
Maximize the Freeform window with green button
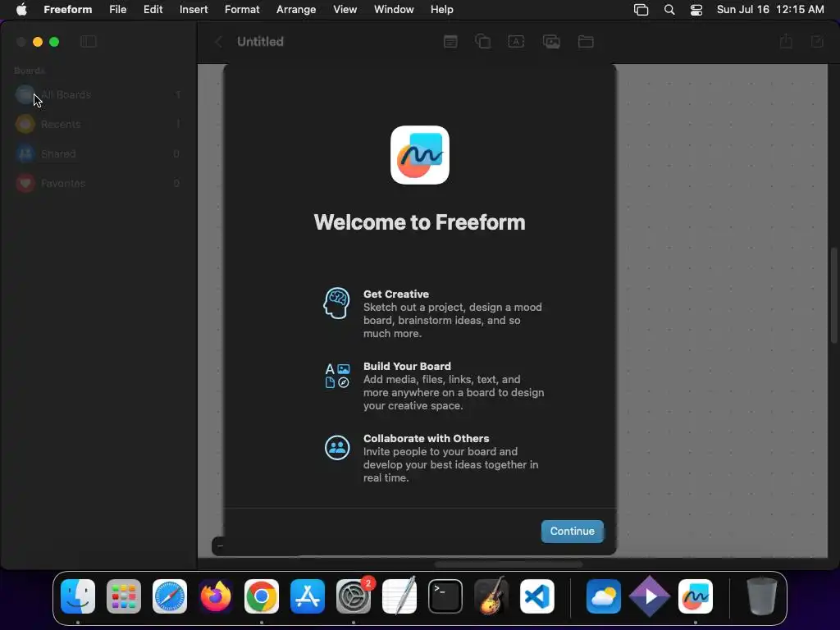[54, 42]
